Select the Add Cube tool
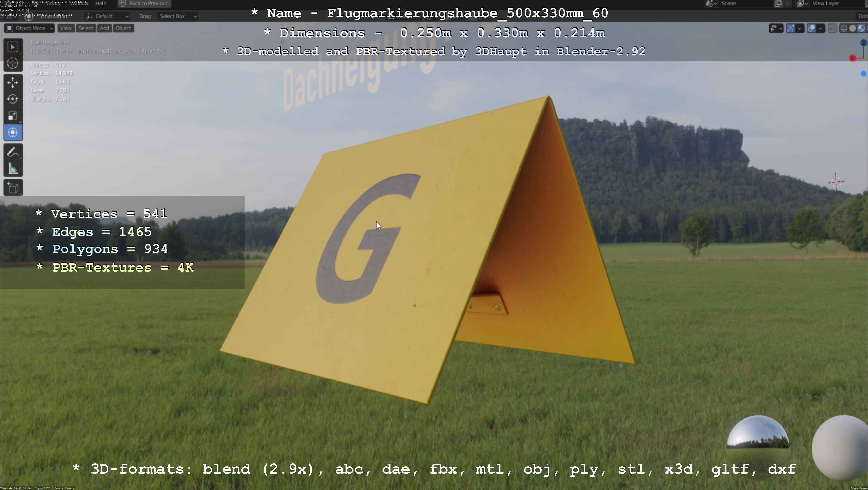The height and width of the screenshot is (490, 868). click(x=13, y=188)
